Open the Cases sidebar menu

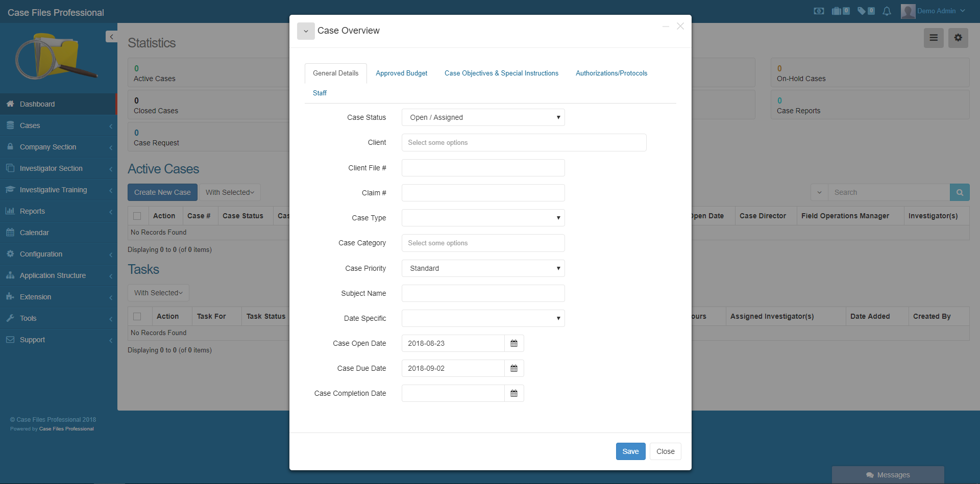[59, 125]
